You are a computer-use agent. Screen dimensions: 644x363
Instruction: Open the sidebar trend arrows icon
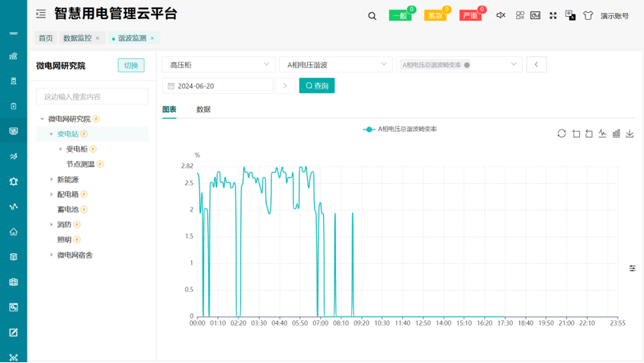pyautogui.click(x=14, y=156)
